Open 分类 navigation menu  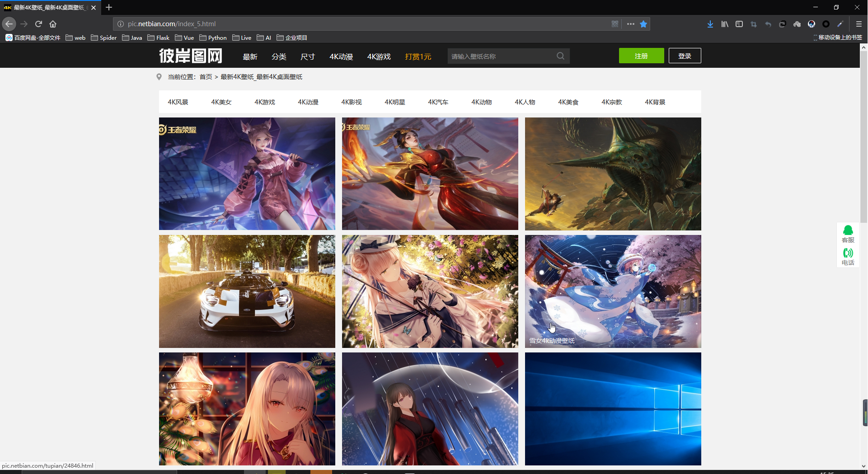279,56
